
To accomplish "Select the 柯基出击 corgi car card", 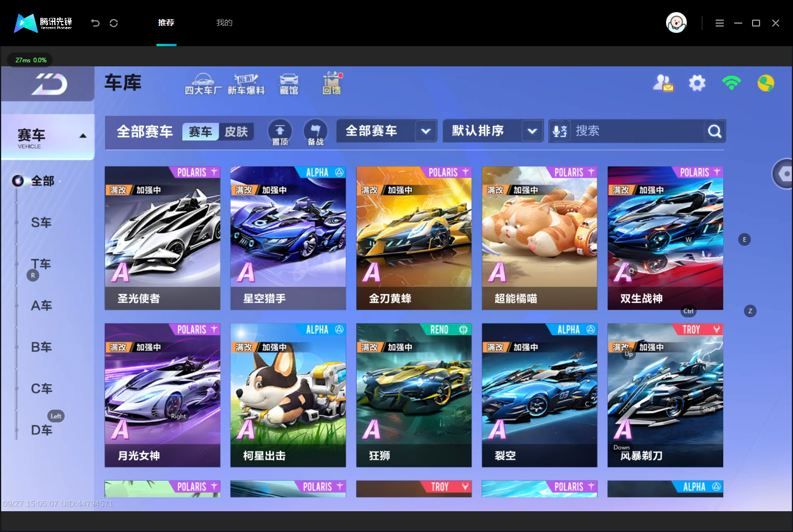I will click(x=288, y=395).
